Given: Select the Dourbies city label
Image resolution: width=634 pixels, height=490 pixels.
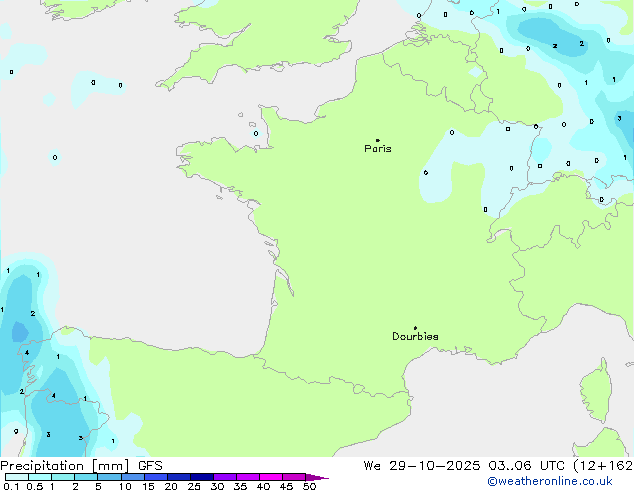Looking at the screenshot, I should [415, 336].
